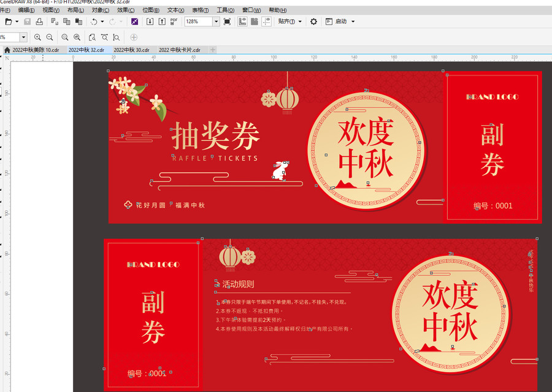Screen dimensions: 552x392
Task: Click the Import down-arrow icon
Action: point(150,21)
